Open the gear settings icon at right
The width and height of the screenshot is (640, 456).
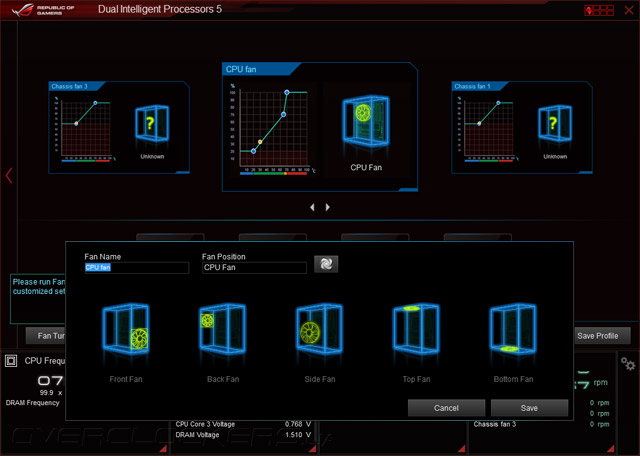tap(628, 363)
